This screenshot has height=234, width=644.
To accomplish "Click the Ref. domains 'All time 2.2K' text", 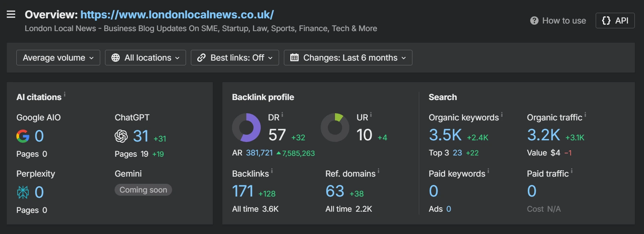I will (349, 209).
